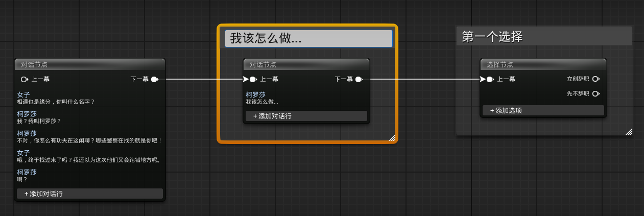The image size is (644, 216).
Task: Select the left 对话节点 title bar
Action: click(90, 64)
